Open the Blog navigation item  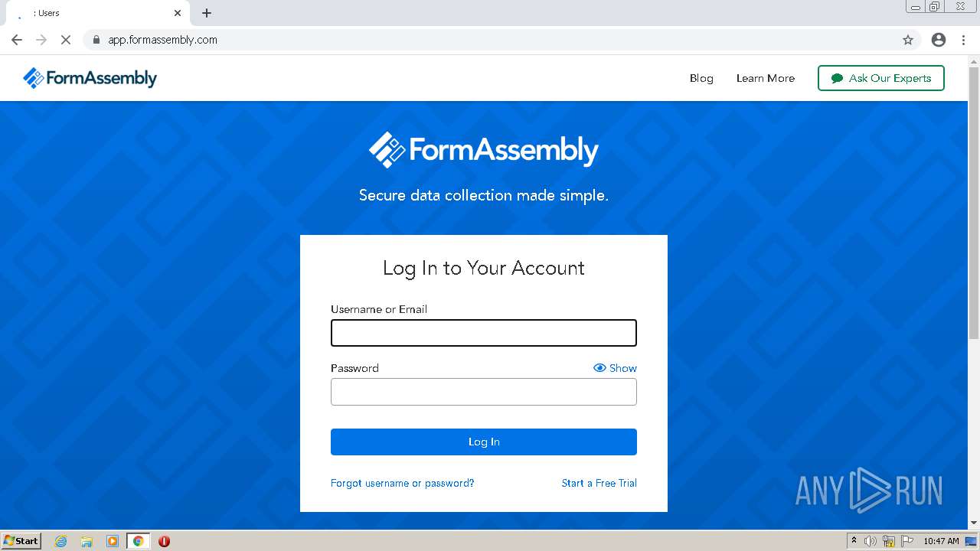coord(701,78)
